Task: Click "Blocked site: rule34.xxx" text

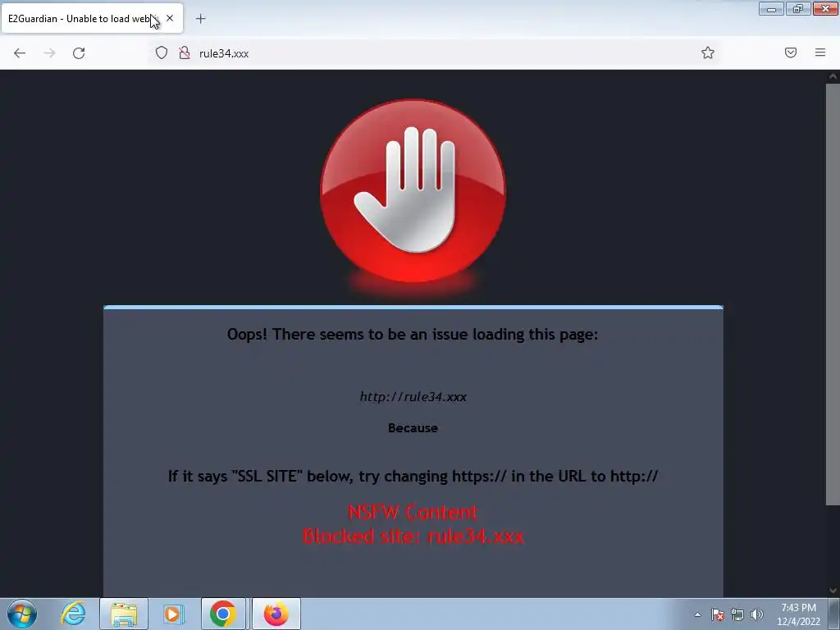Action: pyautogui.click(x=413, y=536)
